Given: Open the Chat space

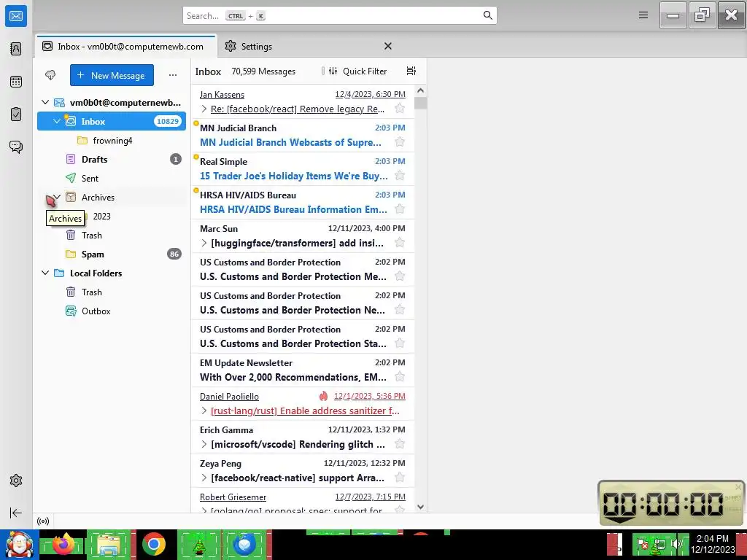Looking at the screenshot, I should click(16, 147).
